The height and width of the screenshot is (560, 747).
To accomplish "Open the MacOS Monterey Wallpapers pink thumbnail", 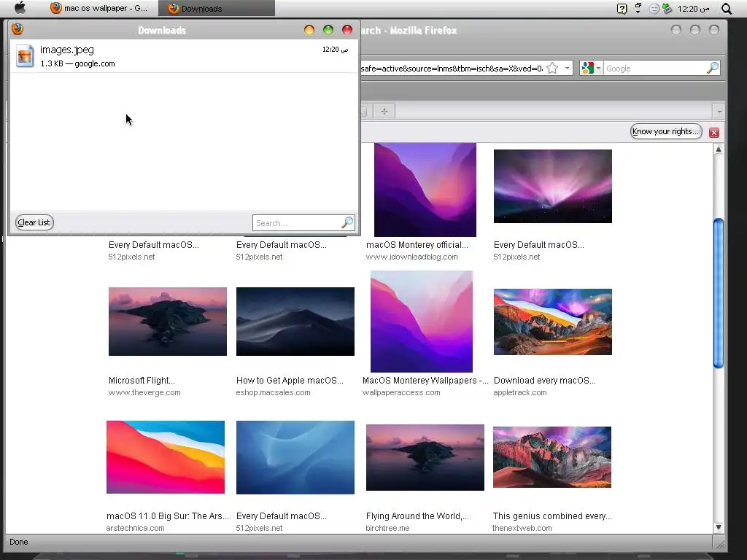I will pos(422,322).
